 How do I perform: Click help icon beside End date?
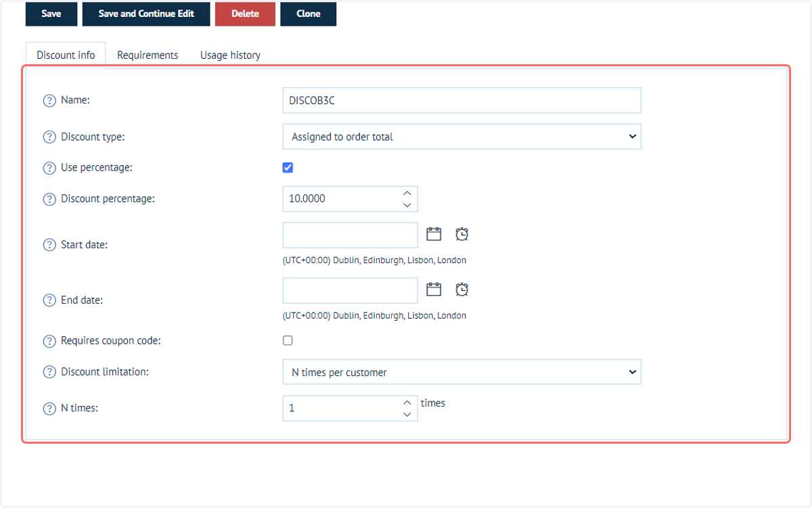49,300
